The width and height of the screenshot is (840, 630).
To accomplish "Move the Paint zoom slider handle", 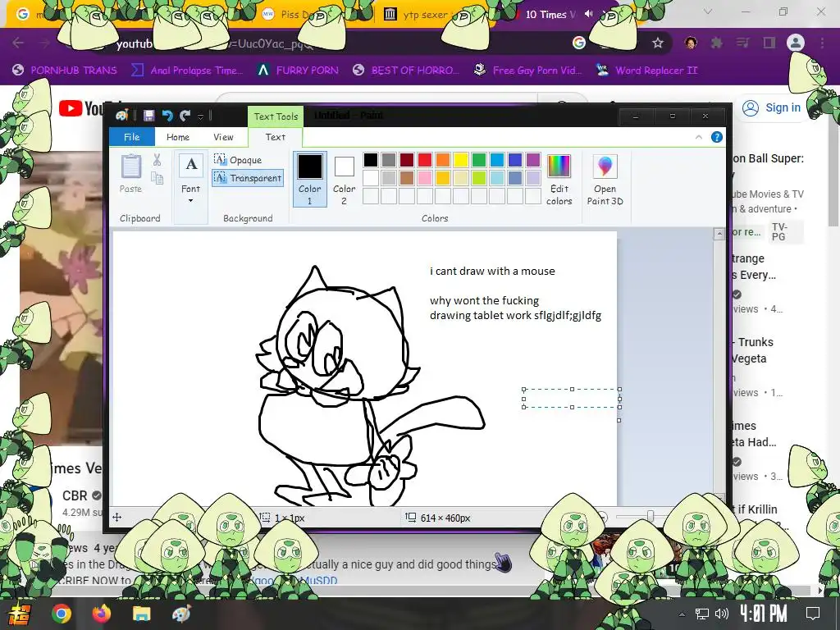I will tap(651, 517).
